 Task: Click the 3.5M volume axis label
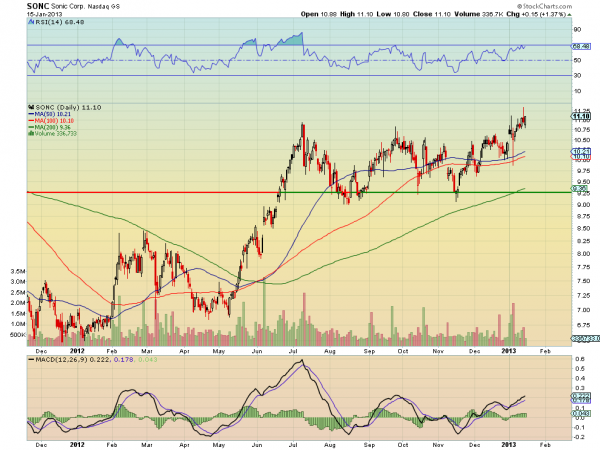[x=18, y=272]
